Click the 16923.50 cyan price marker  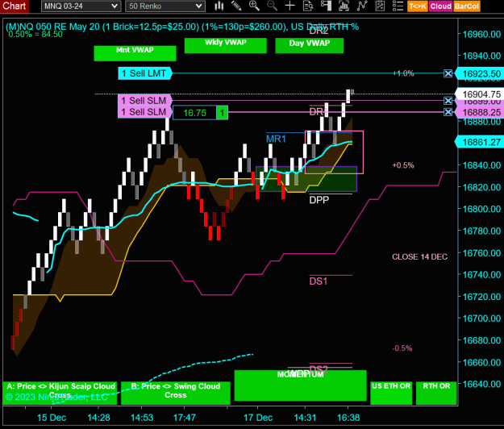pyautogui.click(x=479, y=74)
